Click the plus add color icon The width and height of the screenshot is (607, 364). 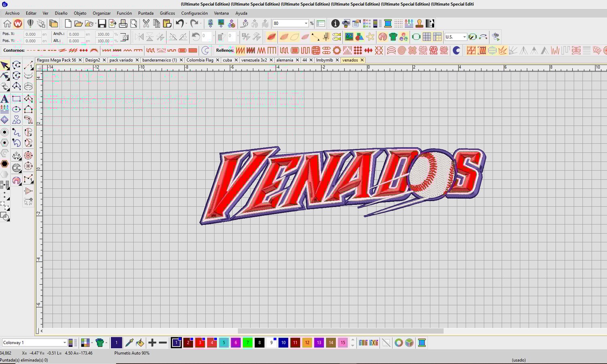(152, 343)
